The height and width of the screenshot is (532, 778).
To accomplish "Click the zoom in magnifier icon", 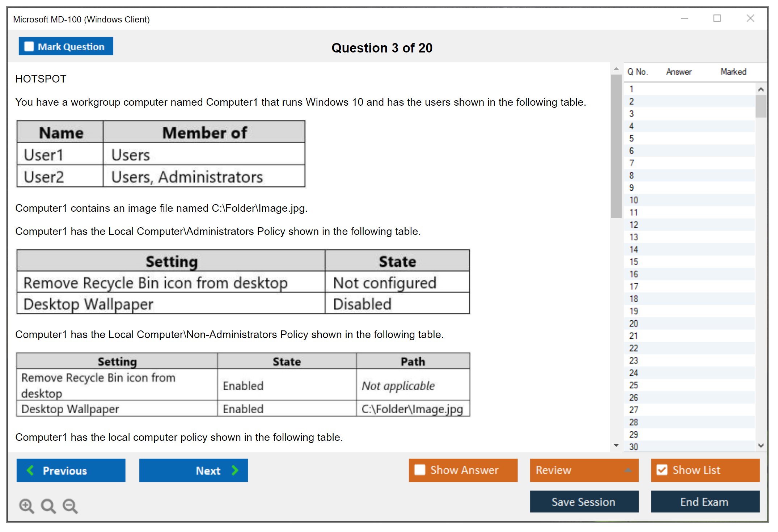I will [26, 506].
